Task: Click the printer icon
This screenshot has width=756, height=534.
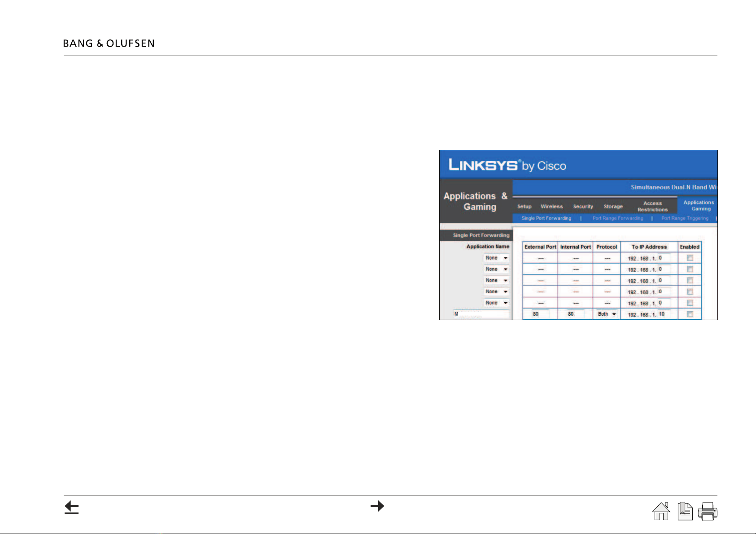Action: 708,511
